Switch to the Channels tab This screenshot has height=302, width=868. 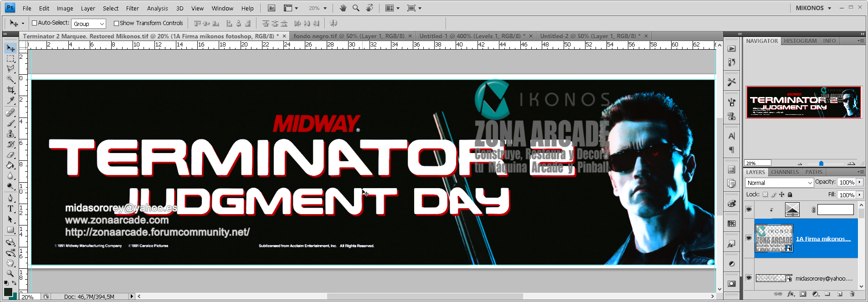point(785,172)
